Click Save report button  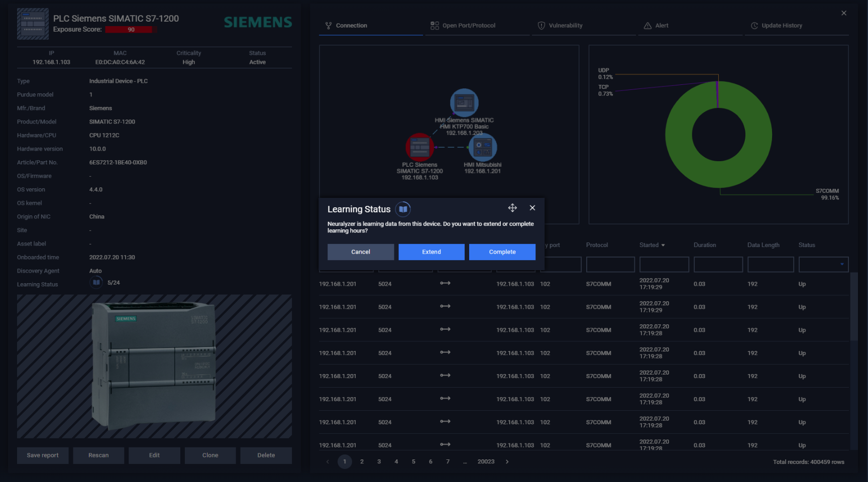[x=43, y=455]
